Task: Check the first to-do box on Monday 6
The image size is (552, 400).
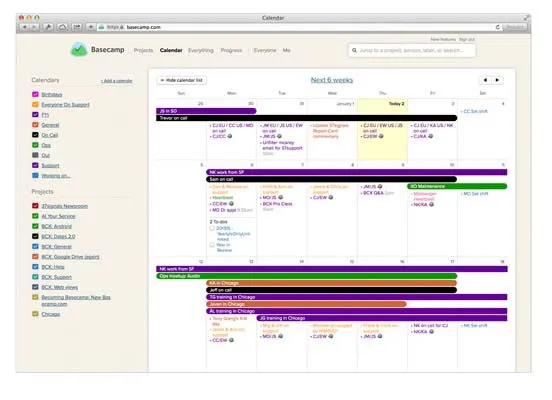Action: coord(212,228)
